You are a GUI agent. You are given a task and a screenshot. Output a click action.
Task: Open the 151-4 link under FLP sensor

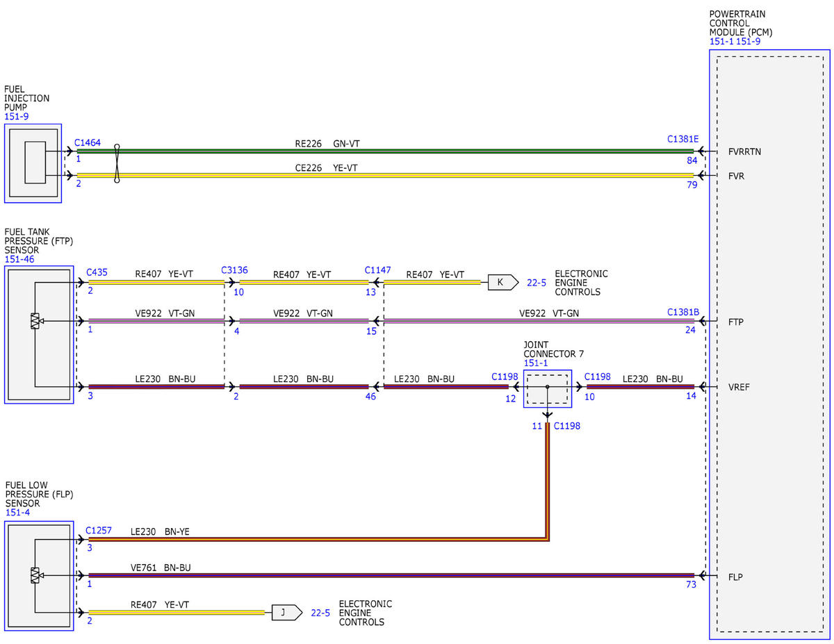point(17,513)
